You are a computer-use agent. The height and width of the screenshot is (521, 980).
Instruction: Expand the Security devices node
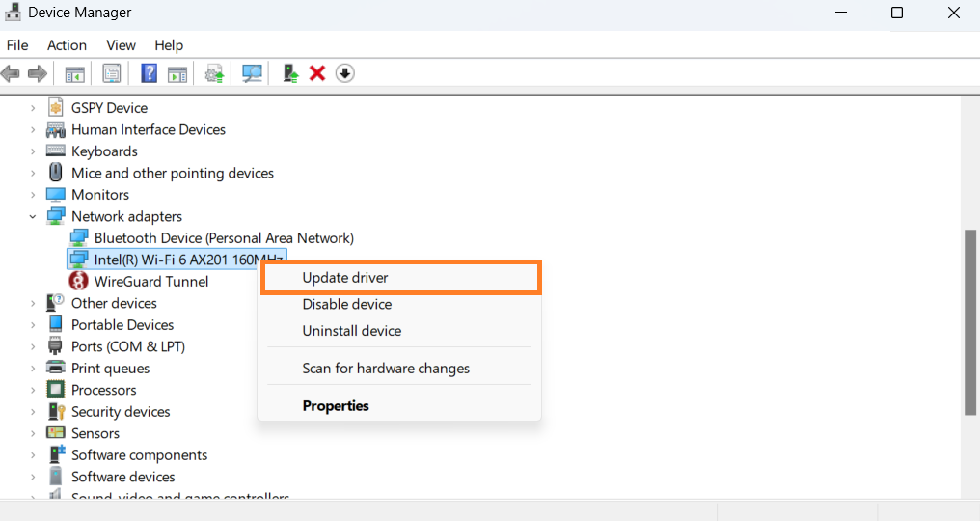point(33,412)
